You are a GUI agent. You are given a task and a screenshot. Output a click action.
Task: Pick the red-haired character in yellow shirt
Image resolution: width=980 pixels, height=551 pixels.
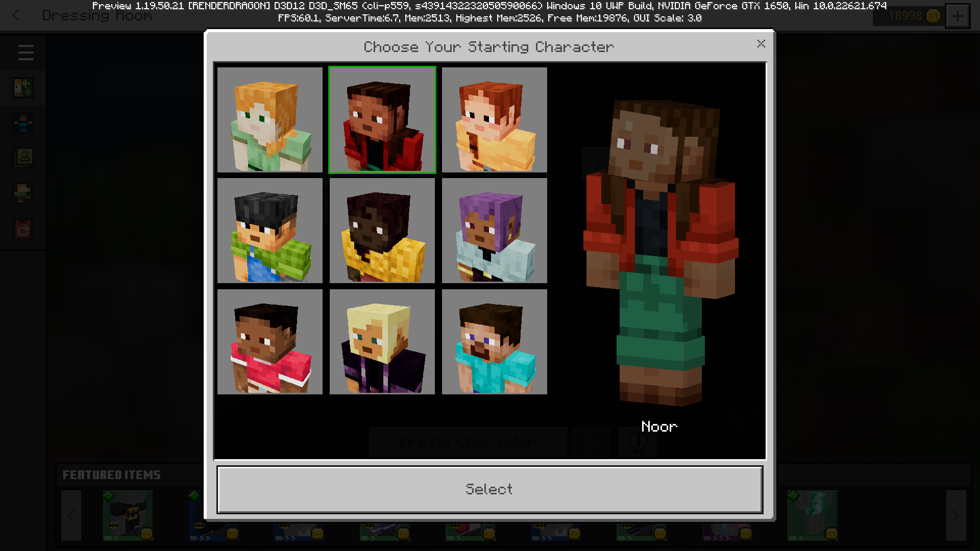(494, 119)
